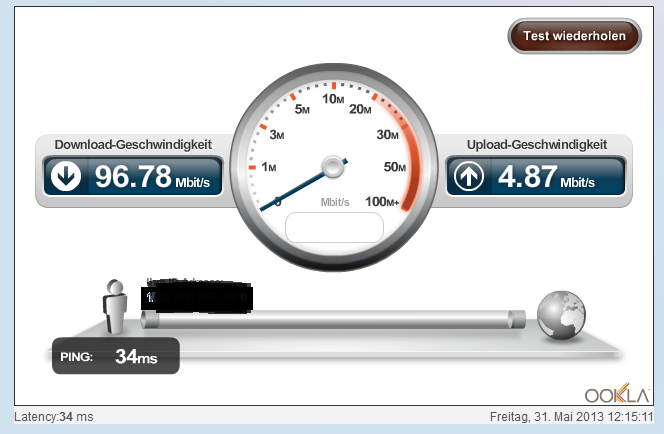Click the Test wiederholen button
The height and width of the screenshot is (434, 664).
[x=574, y=36]
